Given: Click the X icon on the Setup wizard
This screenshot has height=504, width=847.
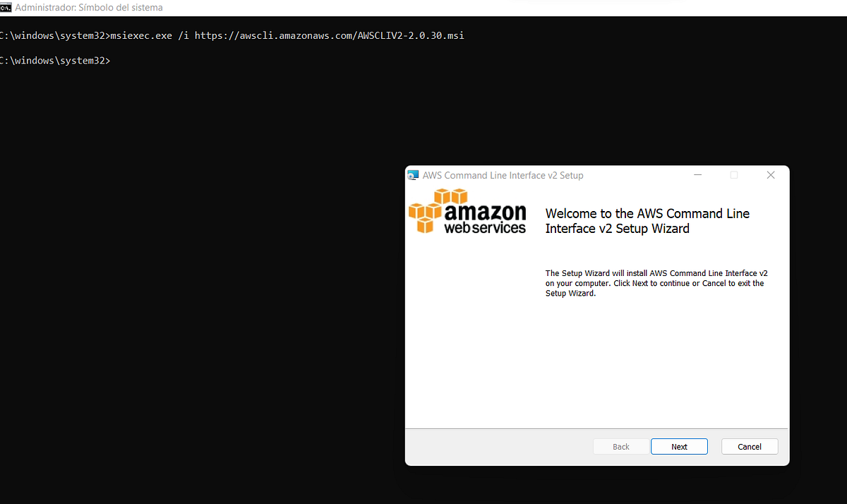Looking at the screenshot, I should coord(771,174).
